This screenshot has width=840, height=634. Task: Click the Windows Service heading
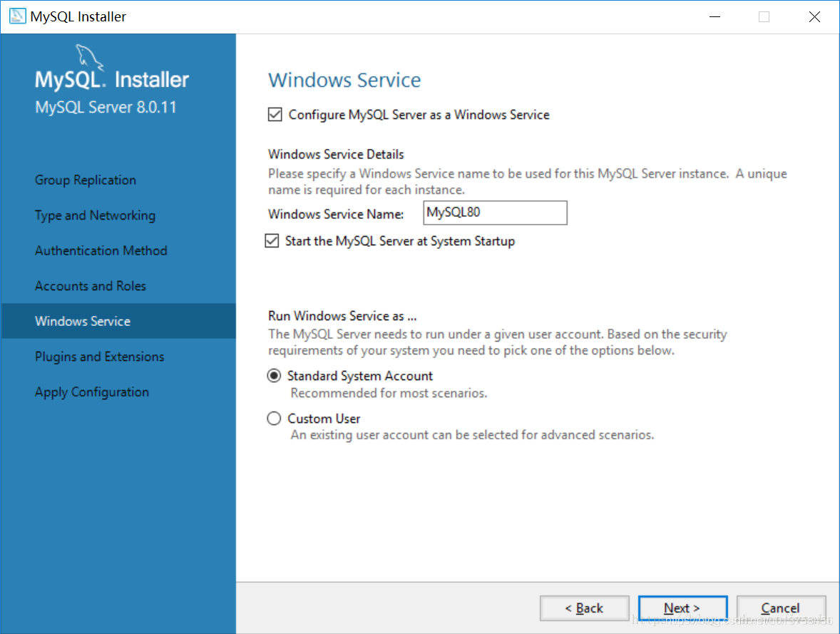coord(344,80)
